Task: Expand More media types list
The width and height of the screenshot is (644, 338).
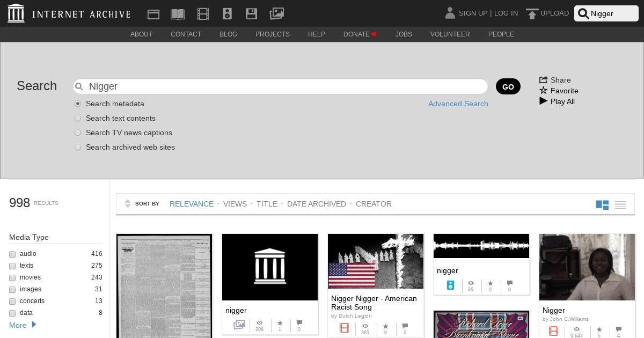Action: [23, 325]
